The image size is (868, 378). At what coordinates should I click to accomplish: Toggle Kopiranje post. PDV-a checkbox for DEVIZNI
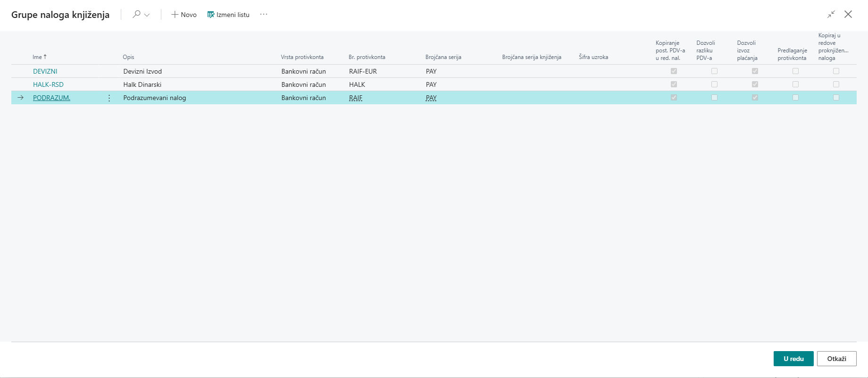coord(674,71)
